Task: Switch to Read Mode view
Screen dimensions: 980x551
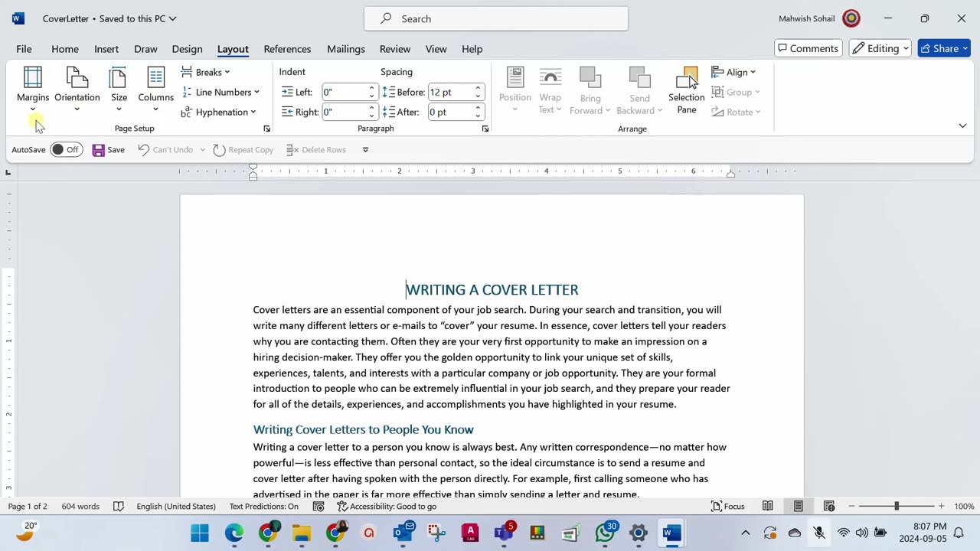Action: coord(767,506)
